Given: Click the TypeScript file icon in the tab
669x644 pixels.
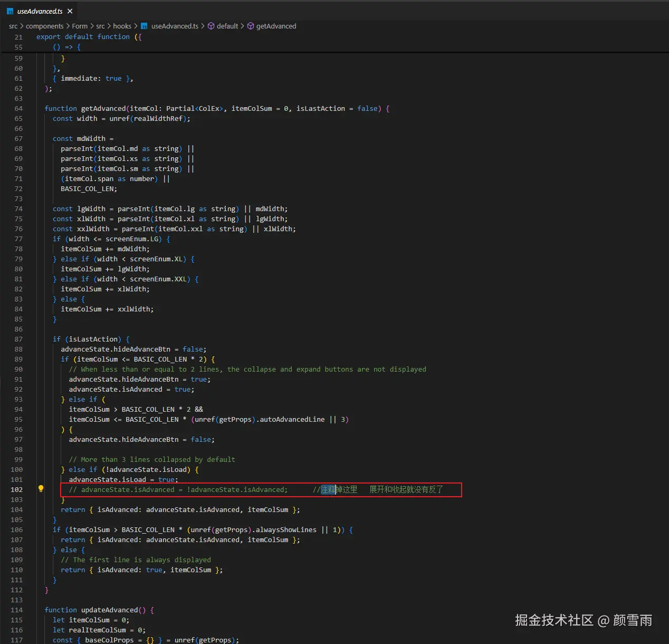Looking at the screenshot, I should click(x=10, y=11).
